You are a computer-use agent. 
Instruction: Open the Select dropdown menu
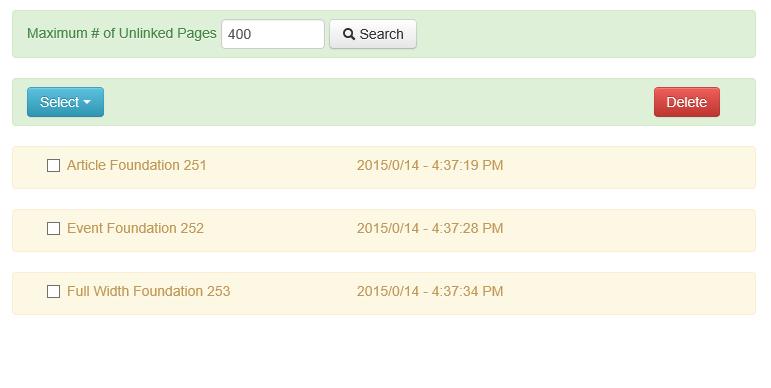65,102
